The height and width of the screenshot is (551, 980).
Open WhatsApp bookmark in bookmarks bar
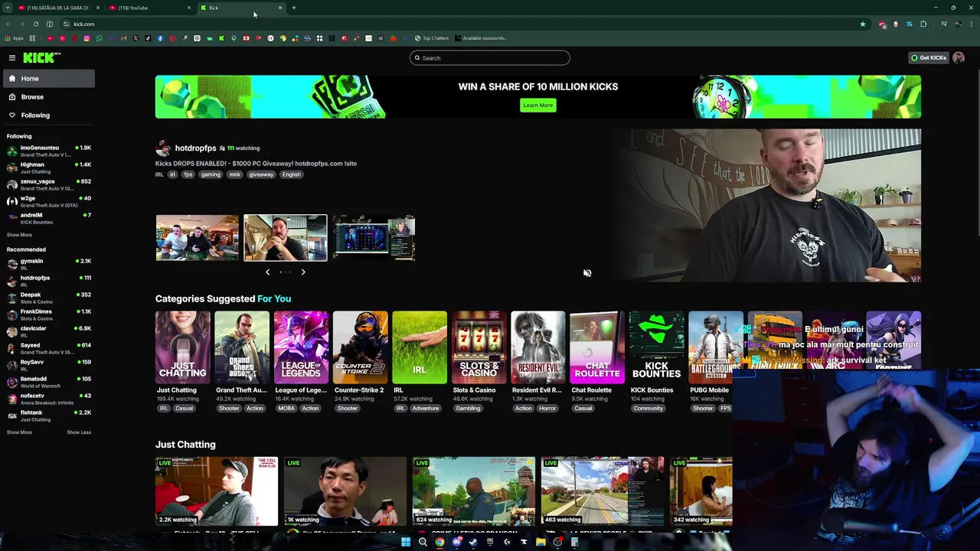[x=99, y=38]
